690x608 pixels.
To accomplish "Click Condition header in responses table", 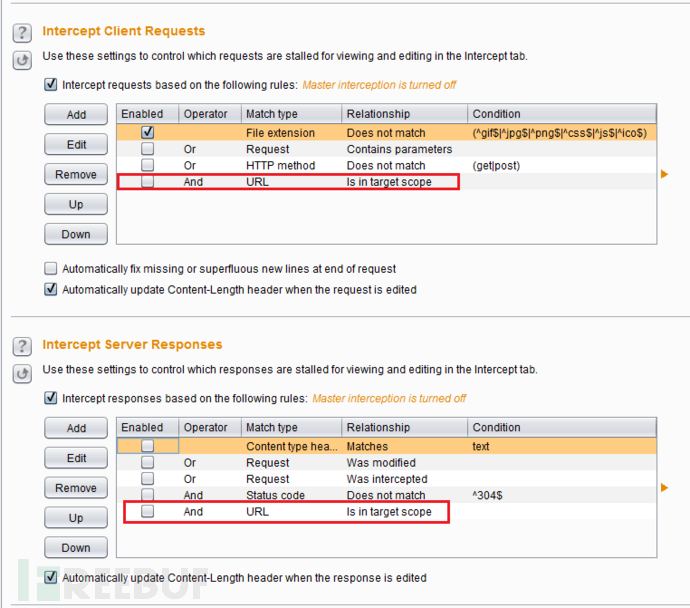I will (562, 427).
